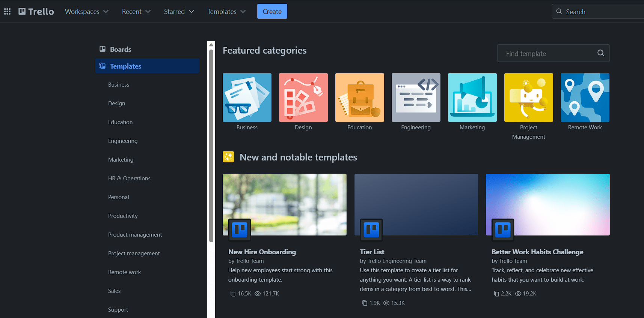Click the Templates icon in the sidebar
This screenshot has height=318, width=644.
click(x=102, y=66)
